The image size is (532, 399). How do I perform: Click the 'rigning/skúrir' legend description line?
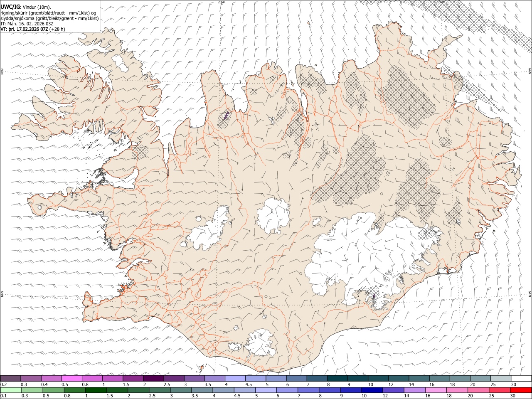(x=49, y=12)
